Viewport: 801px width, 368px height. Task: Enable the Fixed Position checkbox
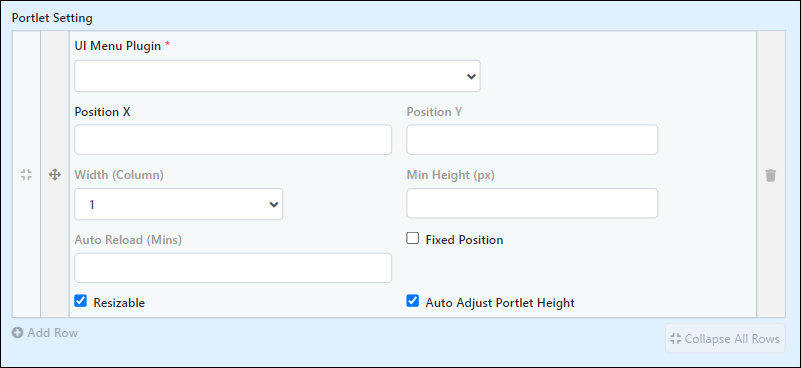click(x=412, y=238)
